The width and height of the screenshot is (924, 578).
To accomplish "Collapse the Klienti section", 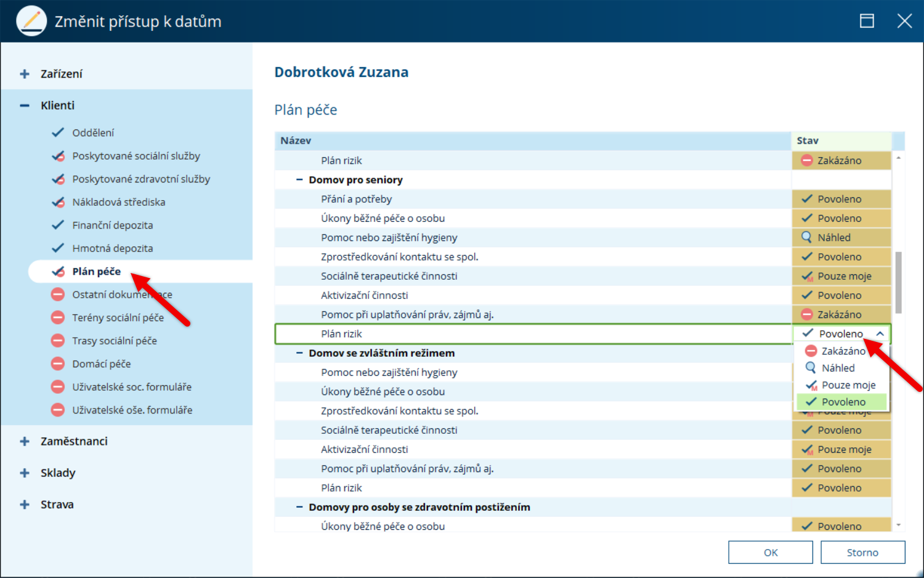I will 25,105.
